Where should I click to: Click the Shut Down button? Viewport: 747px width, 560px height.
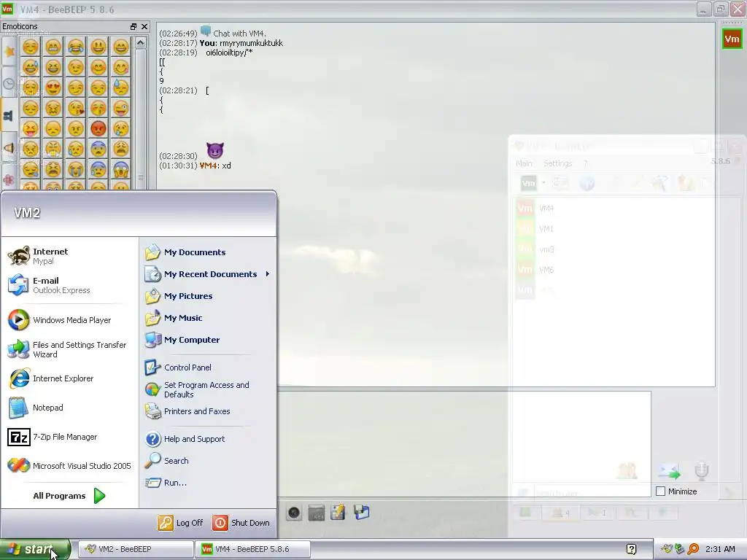point(241,522)
